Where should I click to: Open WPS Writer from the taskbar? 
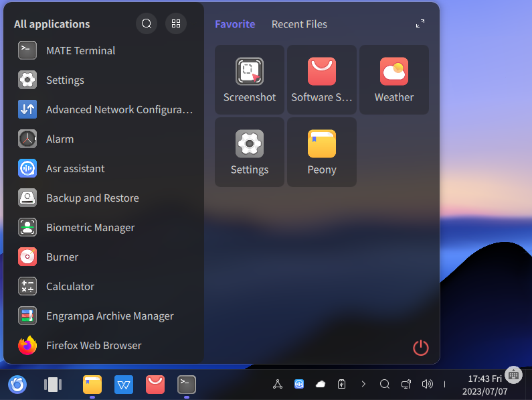coord(124,385)
